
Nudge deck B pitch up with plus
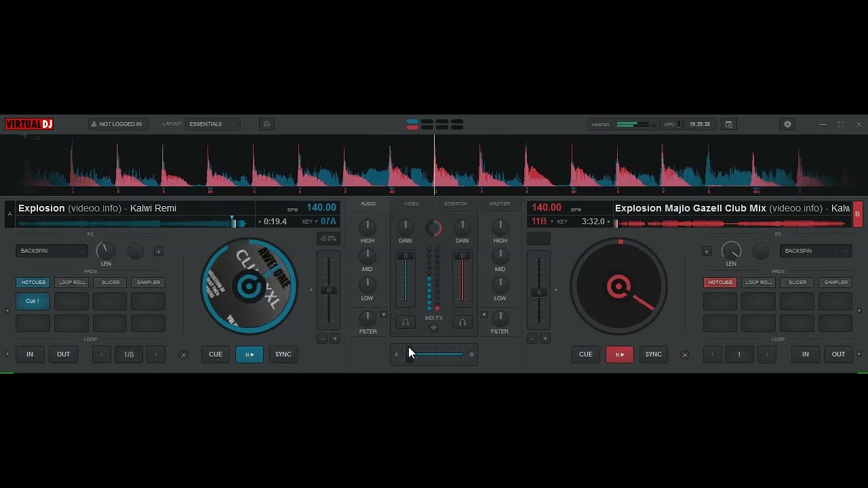click(545, 338)
